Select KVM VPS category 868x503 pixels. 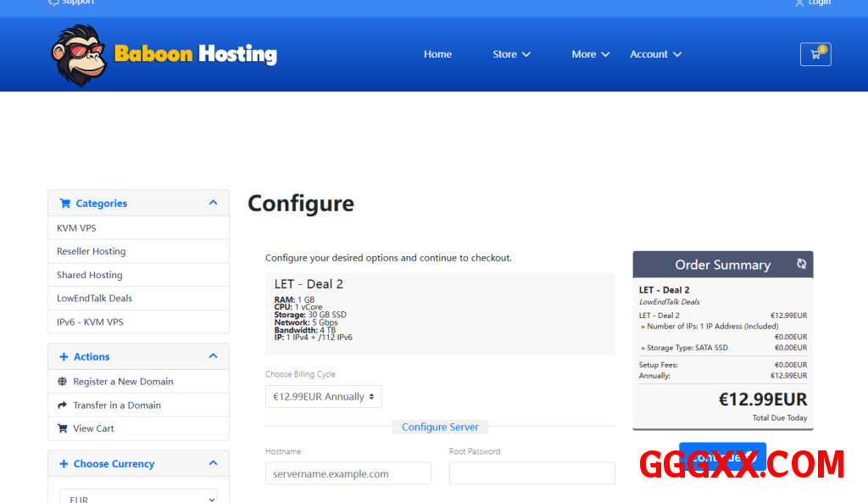(x=76, y=228)
